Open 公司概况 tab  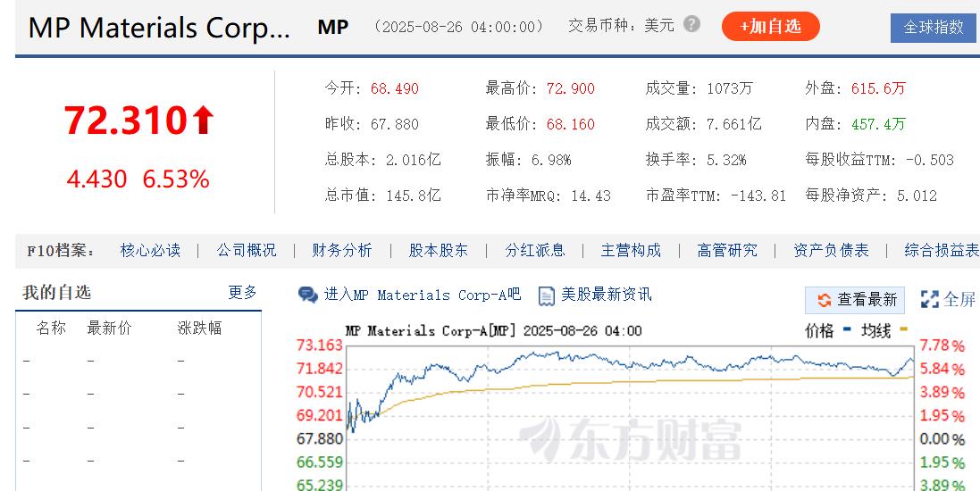(x=247, y=251)
